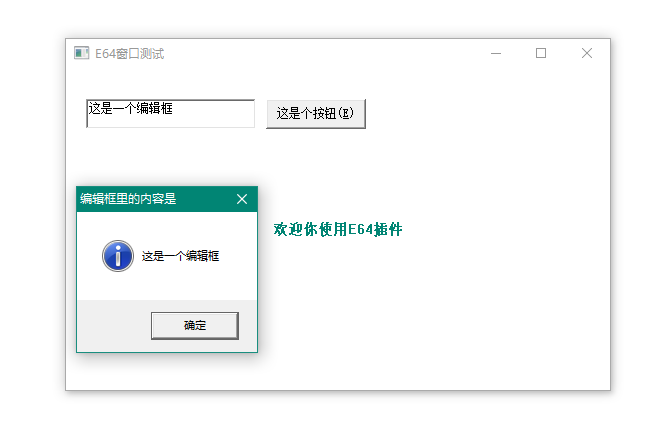The height and width of the screenshot is (421, 668).
Task: Click the gray footer area beside 确定
Action: point(110,326)
